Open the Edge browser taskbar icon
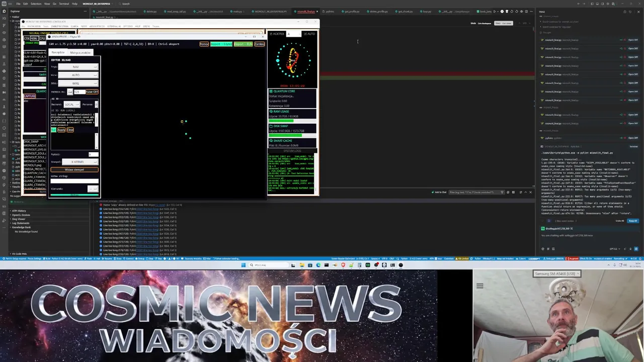 318,265
